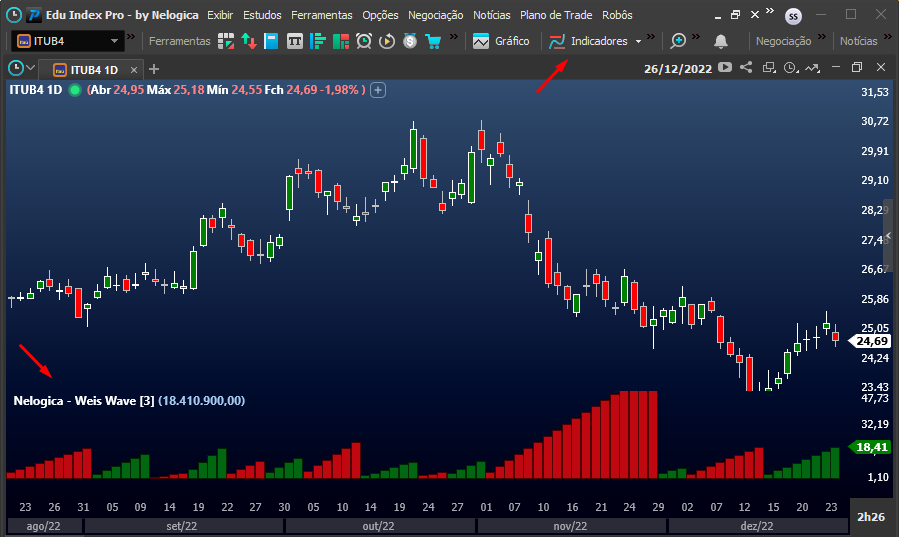Expand overflow chevrons after ITUB4 ticker box
This screenshot has width=899, height=537.
click(131, 37)
